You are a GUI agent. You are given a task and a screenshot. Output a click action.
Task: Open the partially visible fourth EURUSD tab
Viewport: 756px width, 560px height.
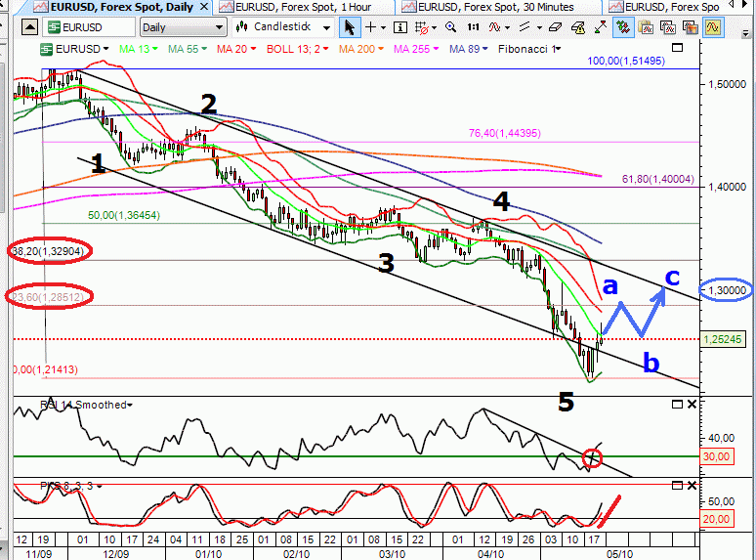[665, 7]
